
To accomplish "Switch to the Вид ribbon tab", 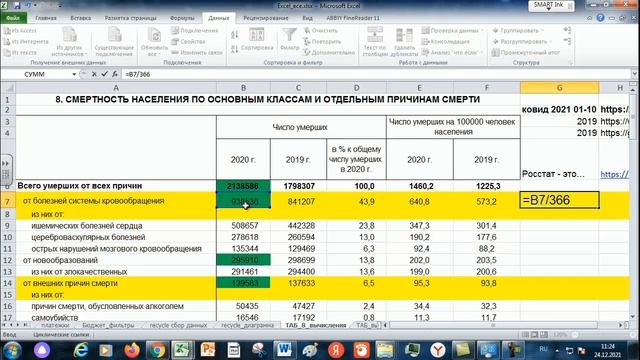I will pos(307,18).
